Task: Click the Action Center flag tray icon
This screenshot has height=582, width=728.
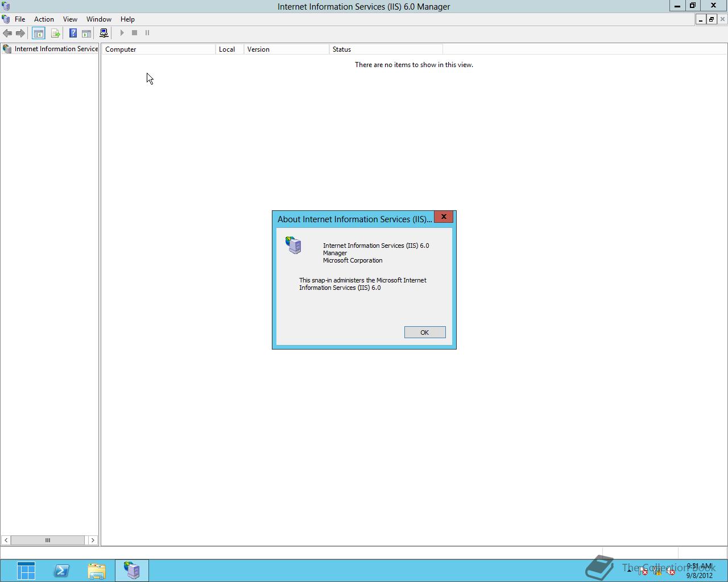Action: pos(643,571)
